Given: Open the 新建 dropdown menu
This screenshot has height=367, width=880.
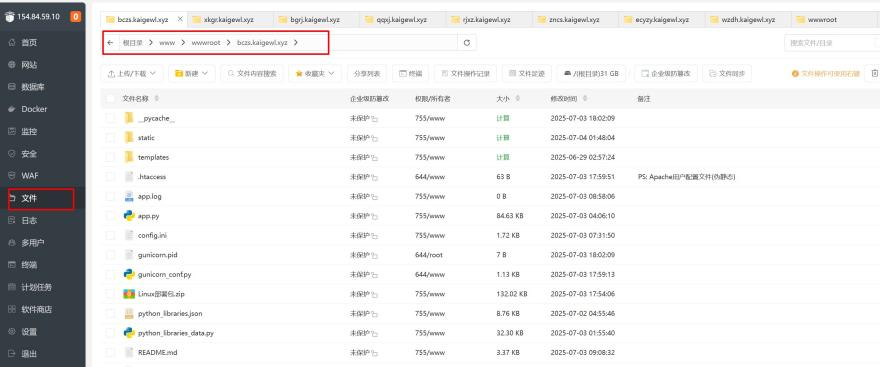Looking at the screenshot, I should tap(191, 74).
